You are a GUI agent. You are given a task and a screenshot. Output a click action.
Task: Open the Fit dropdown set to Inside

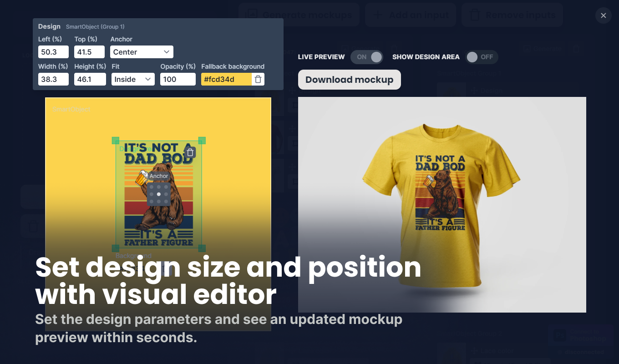pyautogui.click(x=133, y=79)
